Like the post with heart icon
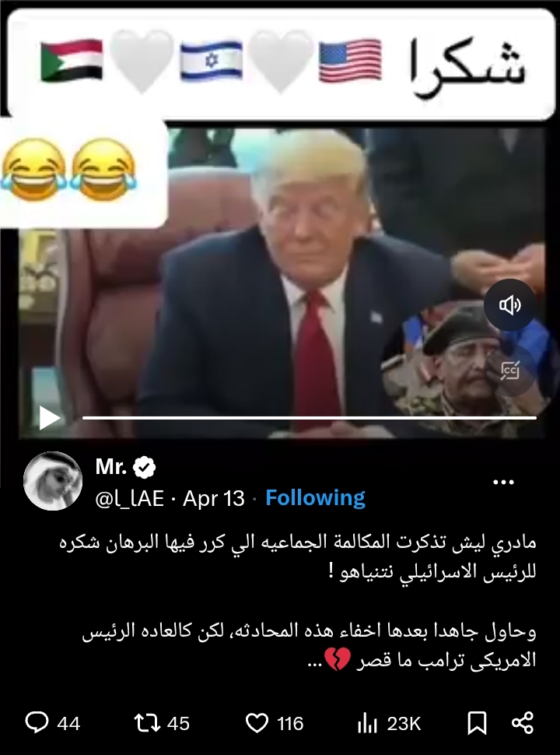The image size is (560, 755). tap(257, 723)
